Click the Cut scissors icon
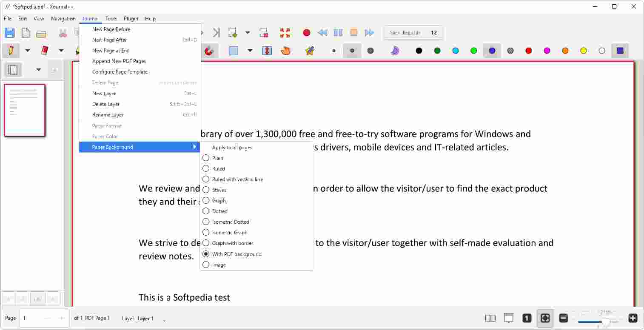The image size is (644, 330). (x=63, y=33)
